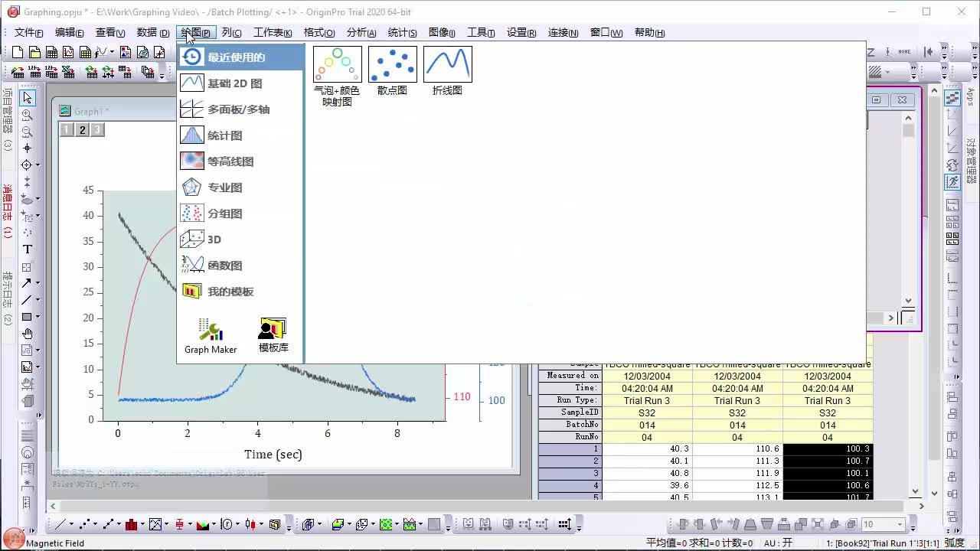Switch to graph layer 2 button
Image resolution: width=980 pixels, height=551 pixels.
click(x=82, y=130)
